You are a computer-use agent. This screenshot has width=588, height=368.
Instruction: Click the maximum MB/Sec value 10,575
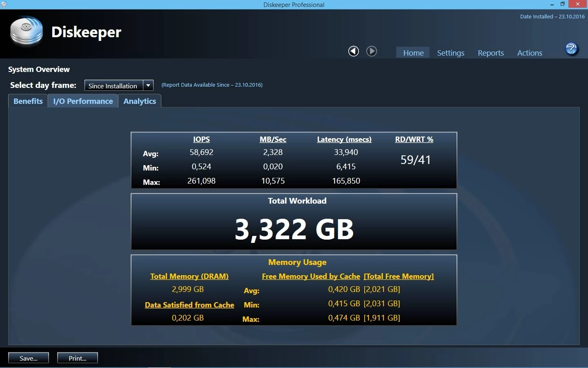[273, 181]
